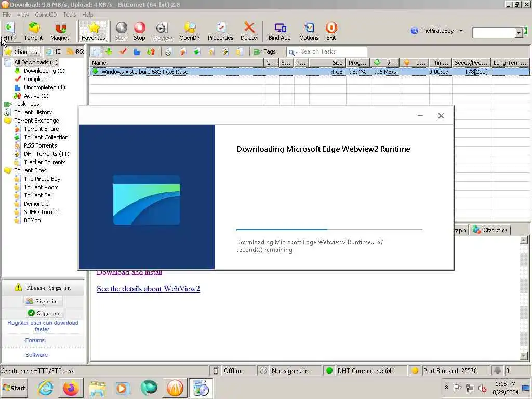Click the Sign in button
This screenshot has height=399, width=532.
pos(44,301)
